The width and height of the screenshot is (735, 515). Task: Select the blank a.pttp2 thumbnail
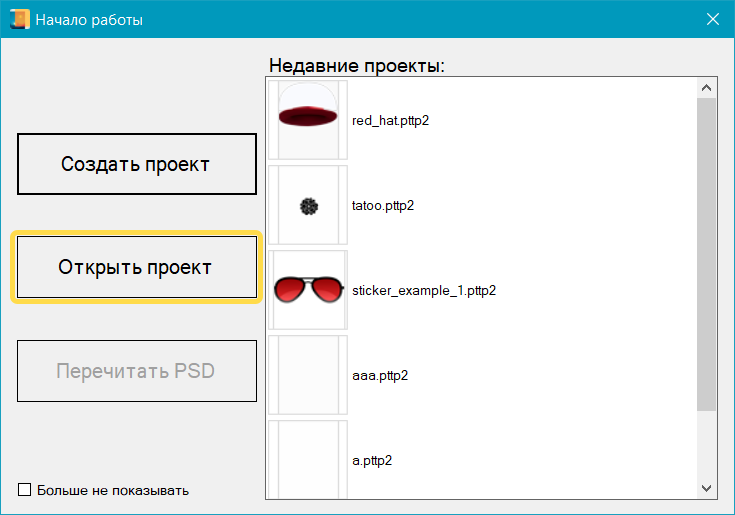tap(308, 460)
